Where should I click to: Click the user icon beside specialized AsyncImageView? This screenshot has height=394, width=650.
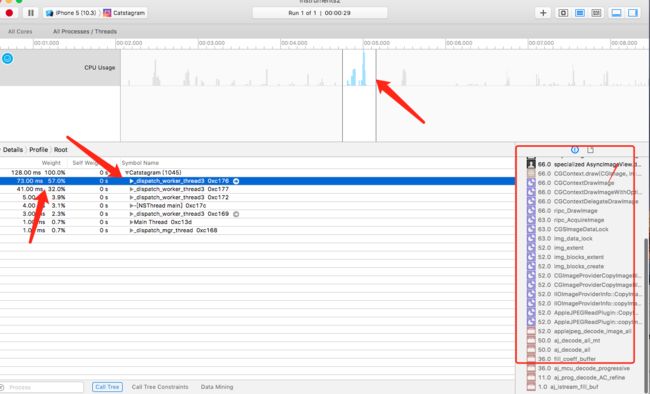[x=531, y=164]
